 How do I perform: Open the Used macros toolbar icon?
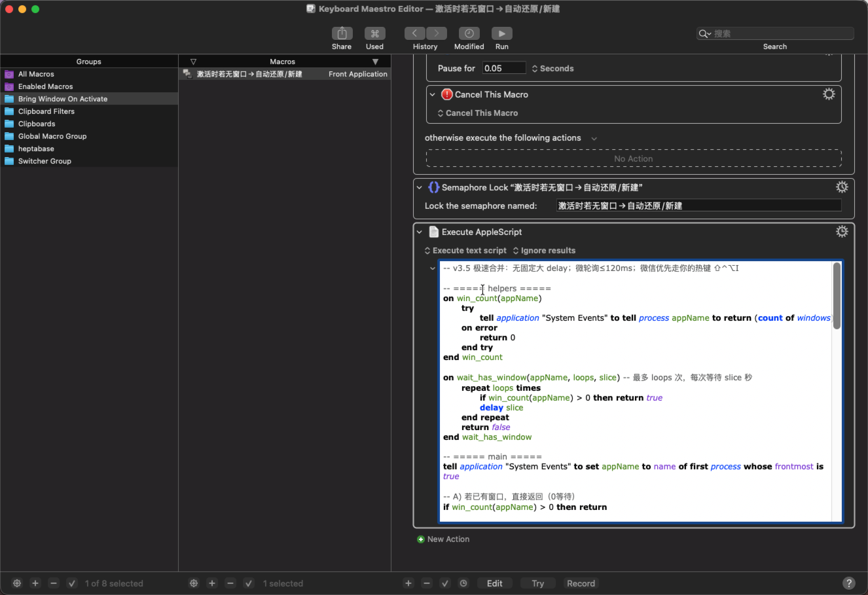[x=374, y=33]
